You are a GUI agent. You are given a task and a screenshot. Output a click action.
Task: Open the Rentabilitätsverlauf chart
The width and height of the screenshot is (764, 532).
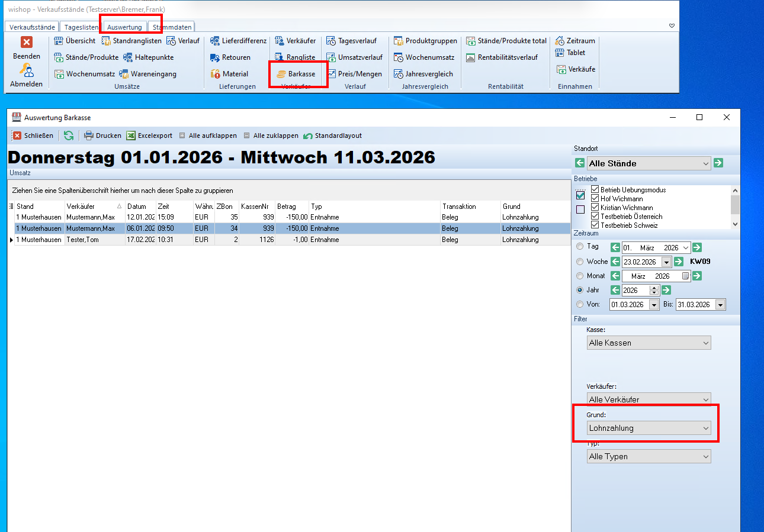tap(502, 57)
